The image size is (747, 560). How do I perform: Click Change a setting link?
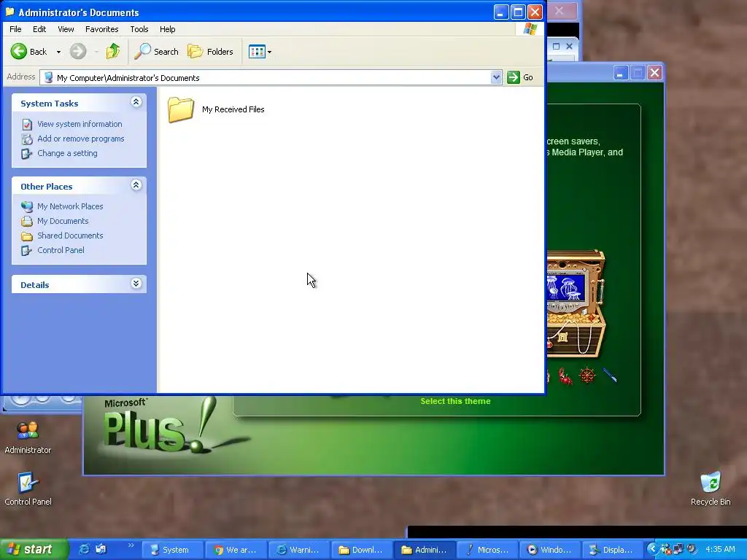(x=67, y=153)
